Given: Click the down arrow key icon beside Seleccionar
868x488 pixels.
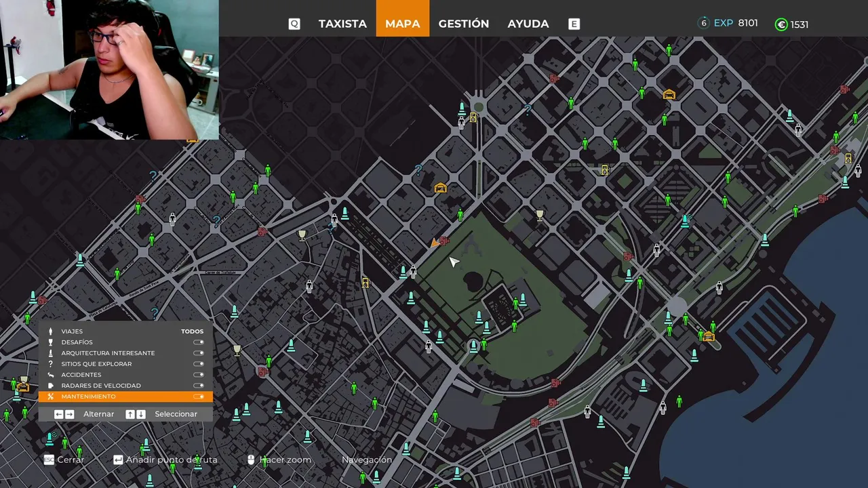Looking at the screenshot, I should pos(141,414).
